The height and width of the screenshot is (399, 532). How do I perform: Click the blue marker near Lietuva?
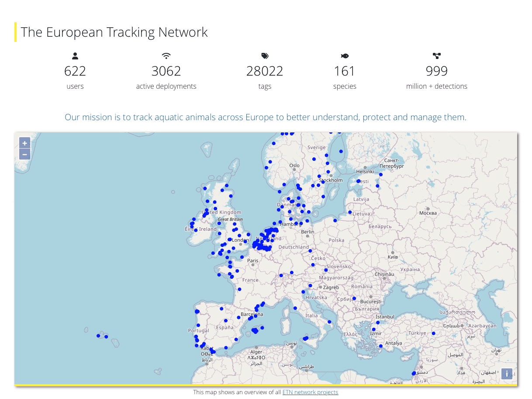click(x=350, y=212)
